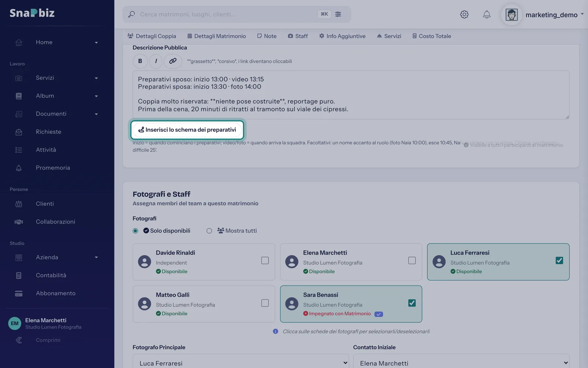
Task: Switch to Dettagli Matrimonio tab
Action: coord(216,36)
